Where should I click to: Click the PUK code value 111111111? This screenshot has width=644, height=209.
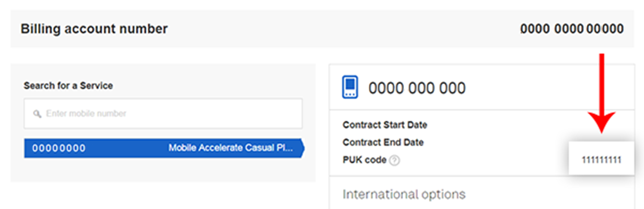point(601,160)
